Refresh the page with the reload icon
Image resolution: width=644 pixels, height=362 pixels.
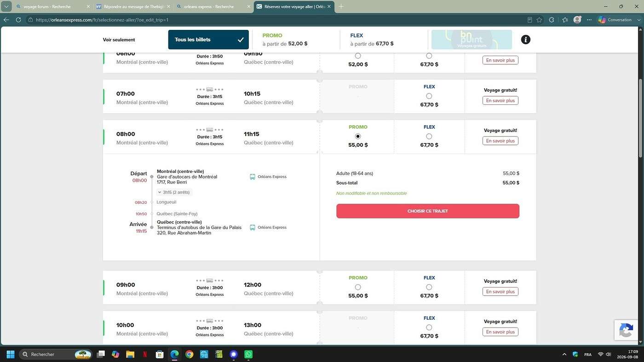click(18, 20)
